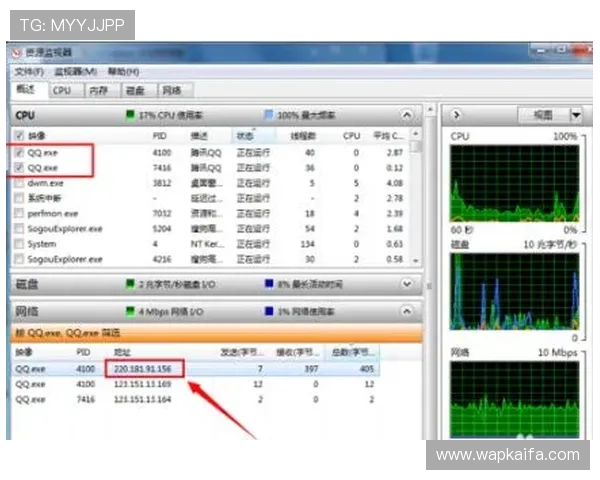600x480 pixels.
Task: Click the 视图 button above the graphs
Action: (x=544, y=114)
